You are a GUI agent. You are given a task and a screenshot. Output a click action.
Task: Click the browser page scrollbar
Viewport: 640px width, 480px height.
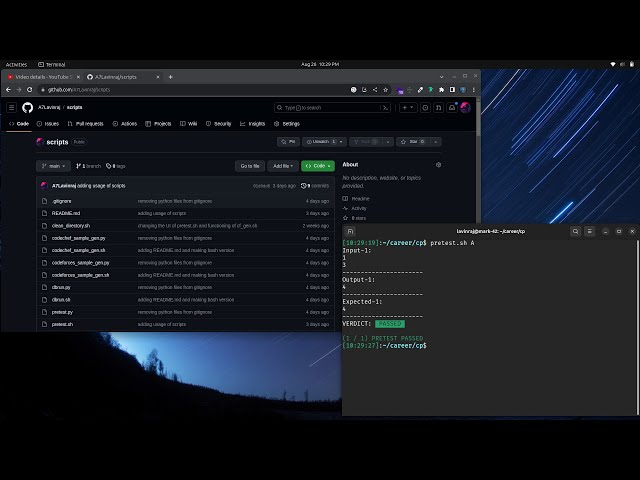click(x=478, y=117)
